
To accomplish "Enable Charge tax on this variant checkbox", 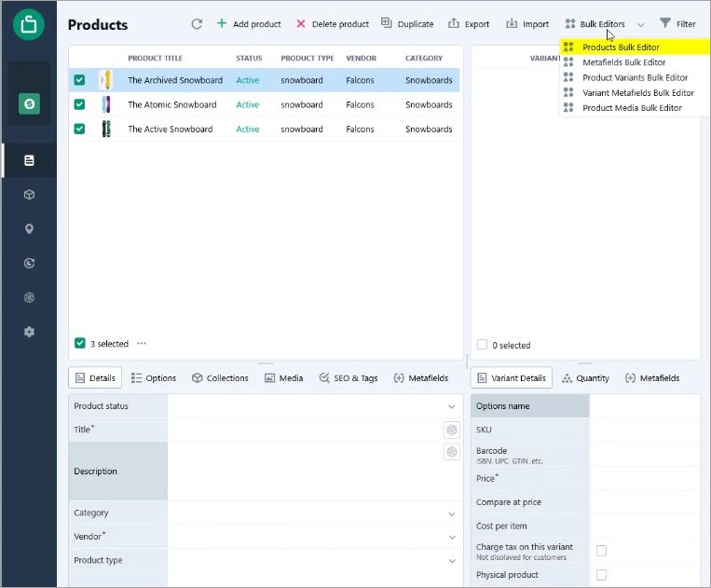I will 601,551.
